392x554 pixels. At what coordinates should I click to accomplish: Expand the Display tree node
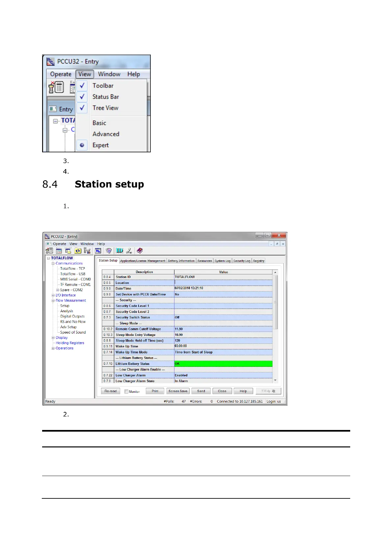[53, 338]
